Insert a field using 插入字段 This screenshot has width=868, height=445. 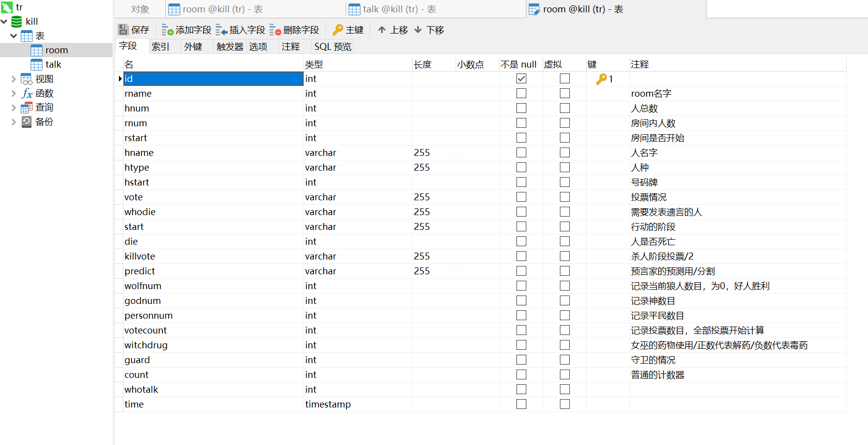click(x=240, y=30)
